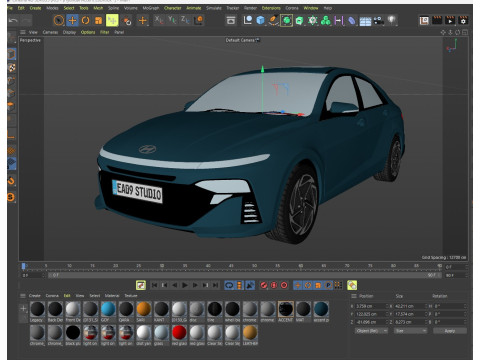Open viewport Panel menu
Image resolution: width=480 pixels, height=360 pixels.
[x=119, y=32]
